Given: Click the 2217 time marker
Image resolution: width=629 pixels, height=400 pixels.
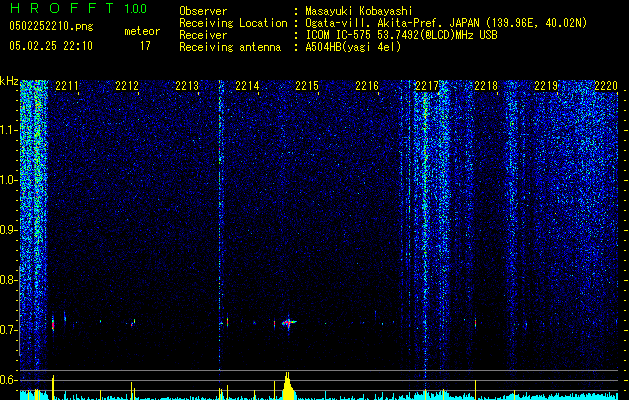Looking at the screenshot, I should pyautogui.click(x=427, y=85).
